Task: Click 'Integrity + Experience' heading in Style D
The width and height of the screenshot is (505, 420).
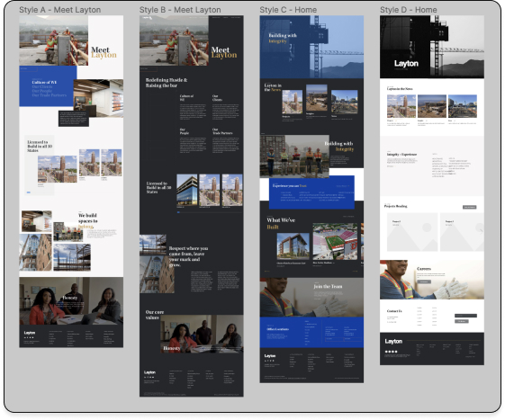Action: (402, 155)
